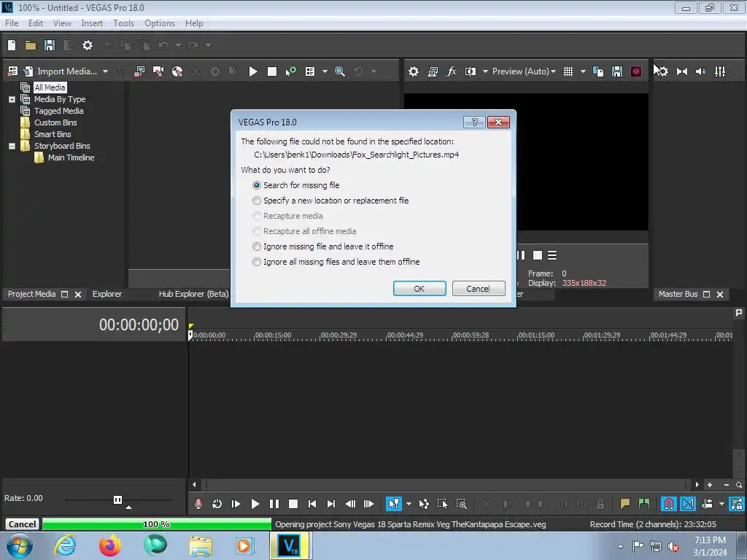
Task: Select Main Timeline storyboard bin
Action: (71, 157)
